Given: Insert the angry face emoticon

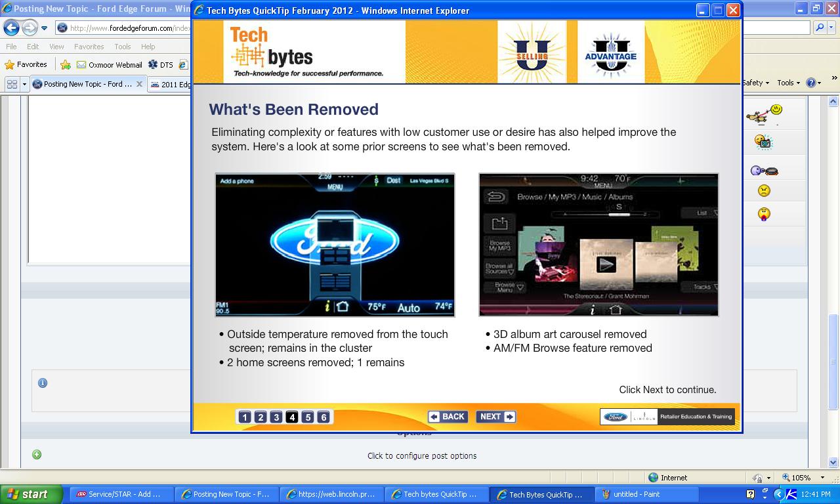Looking at the screenshot, I should (x=764, y=191).
